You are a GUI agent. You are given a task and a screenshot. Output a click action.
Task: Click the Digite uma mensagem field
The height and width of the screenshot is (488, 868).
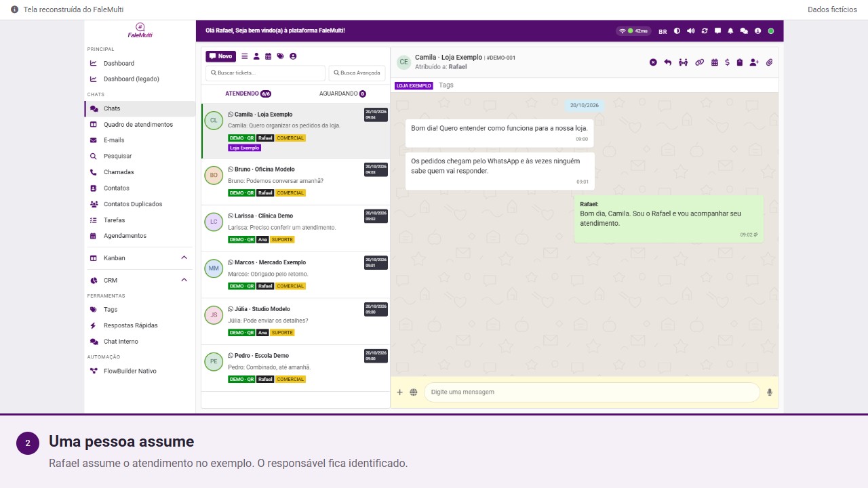(x=591, y=392)
